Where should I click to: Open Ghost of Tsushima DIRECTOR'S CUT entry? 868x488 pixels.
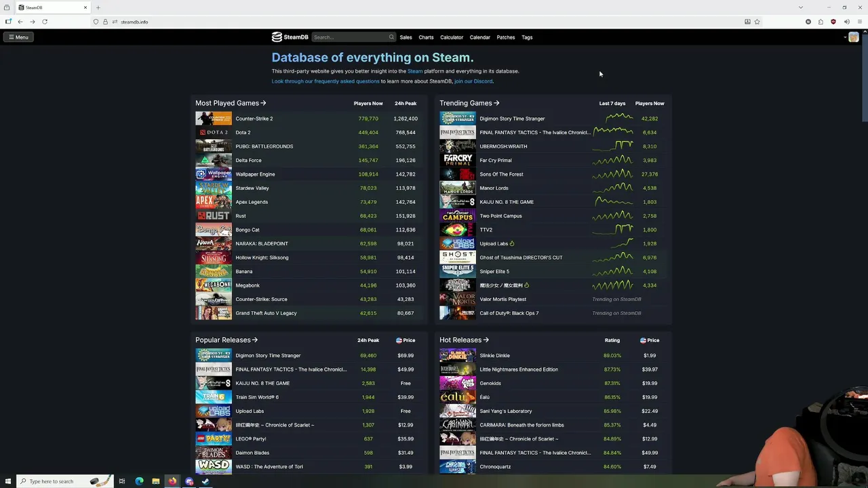coord(521,258)
